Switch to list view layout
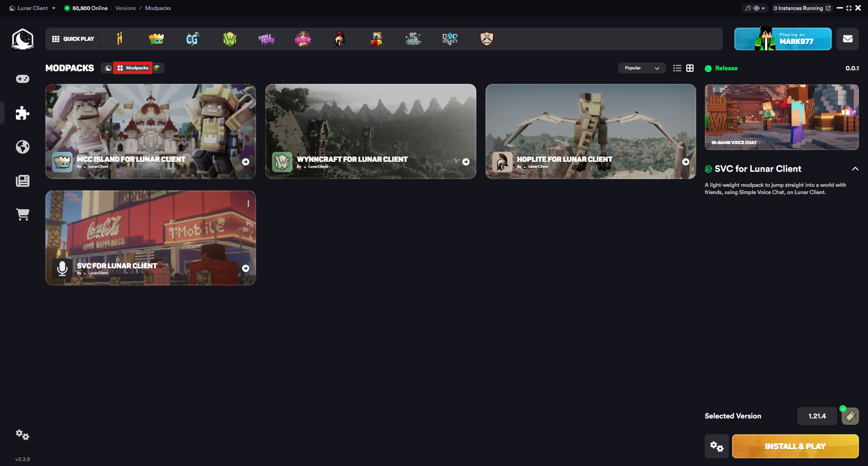The height and width of the screenshot is (466, 868). pos(677,68)
